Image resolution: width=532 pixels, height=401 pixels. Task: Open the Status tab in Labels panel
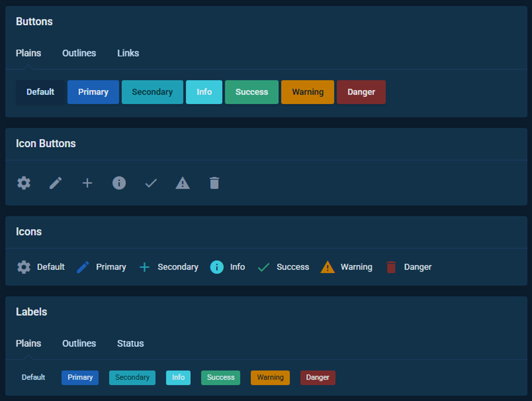point(131,343)
